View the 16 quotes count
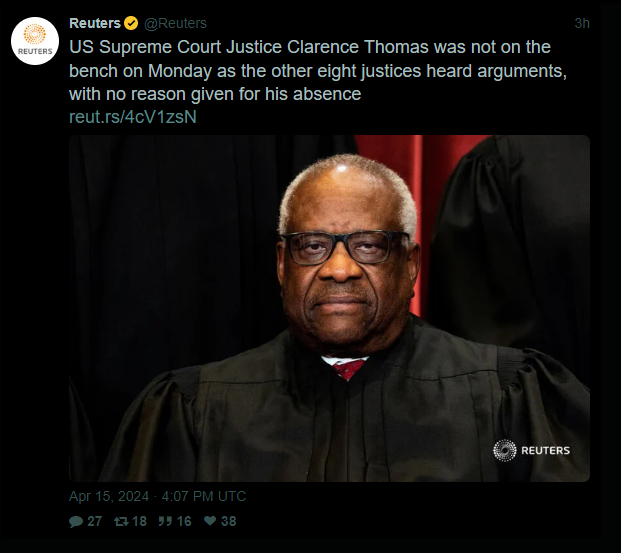This screenshot has width=621, height=553. click(184, 521)
